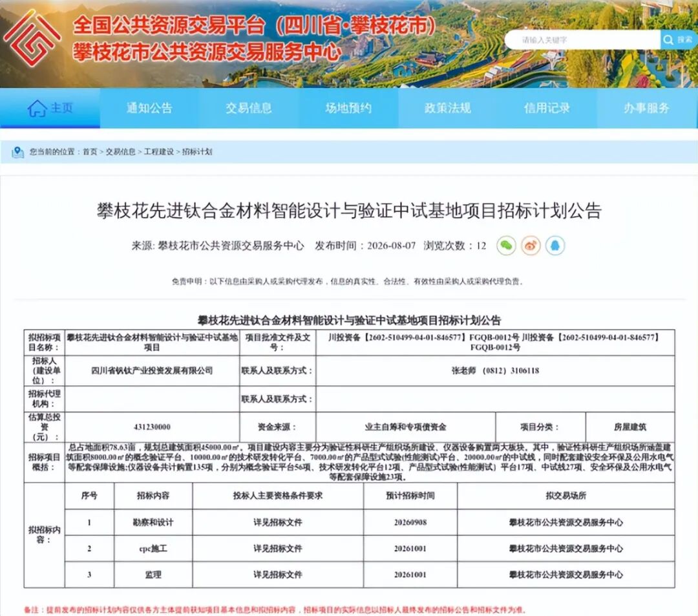Share via the WeChat icon
This screenshot has height=616, width=698.
[506, 245]
